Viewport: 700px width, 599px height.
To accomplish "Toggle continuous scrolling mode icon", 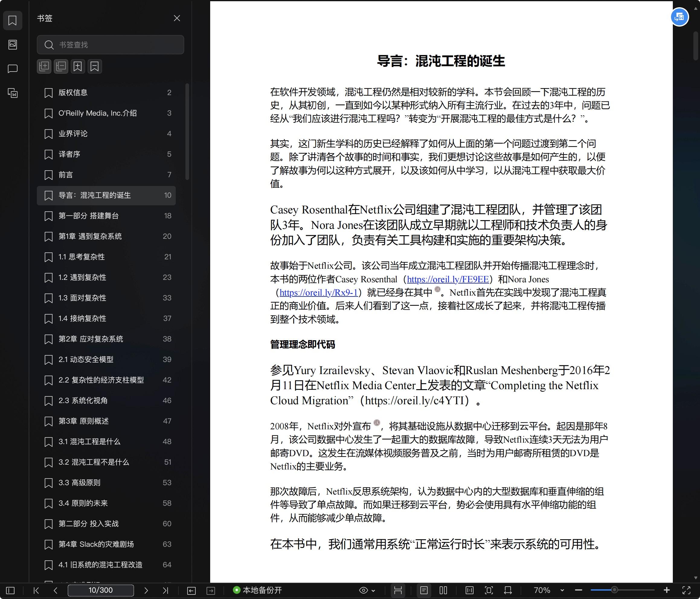I will point(398,590).
